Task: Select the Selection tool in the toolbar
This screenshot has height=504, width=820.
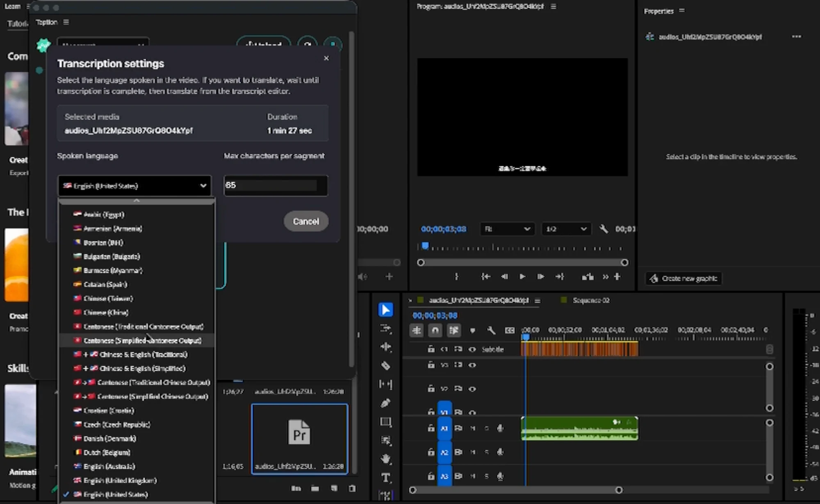Action: 385,310
